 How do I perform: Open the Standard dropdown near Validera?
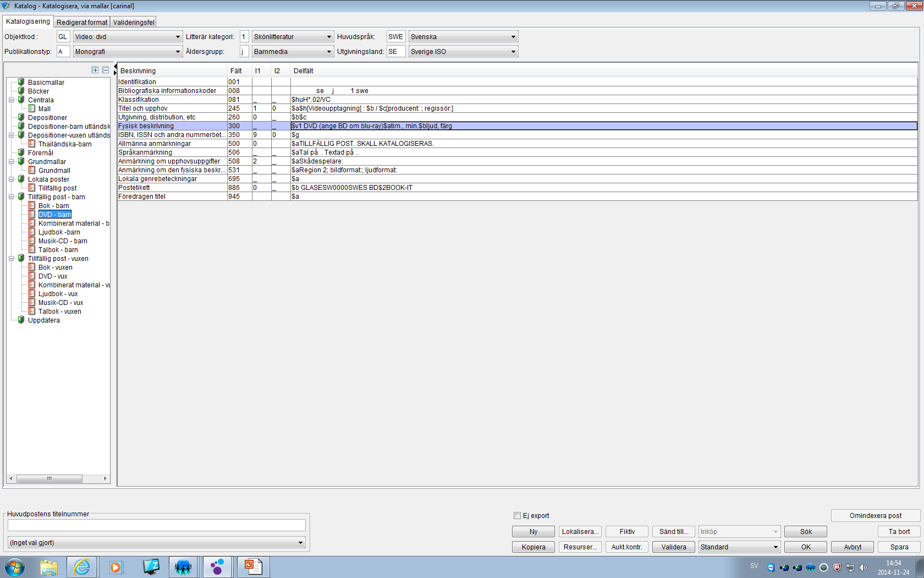tap(776, 547)
